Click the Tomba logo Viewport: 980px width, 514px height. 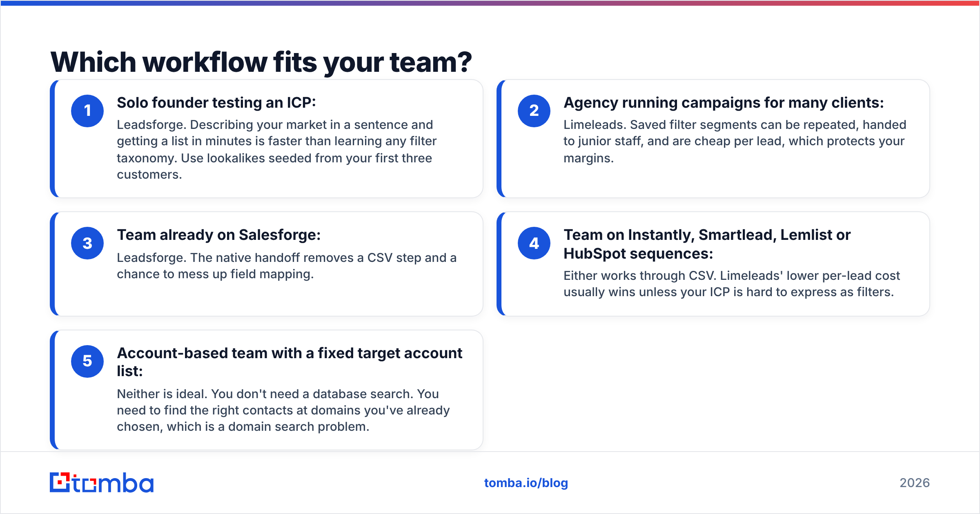click(102, 483)
